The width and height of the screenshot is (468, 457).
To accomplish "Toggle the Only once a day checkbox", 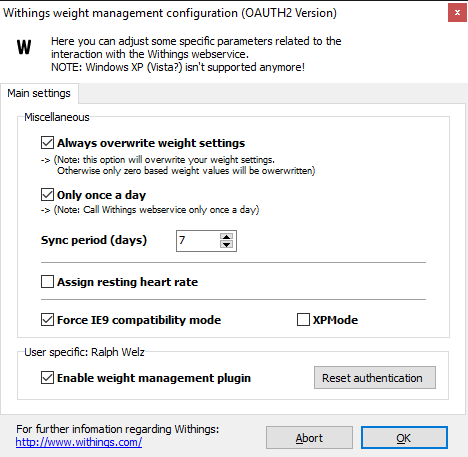I will (47, 195).
